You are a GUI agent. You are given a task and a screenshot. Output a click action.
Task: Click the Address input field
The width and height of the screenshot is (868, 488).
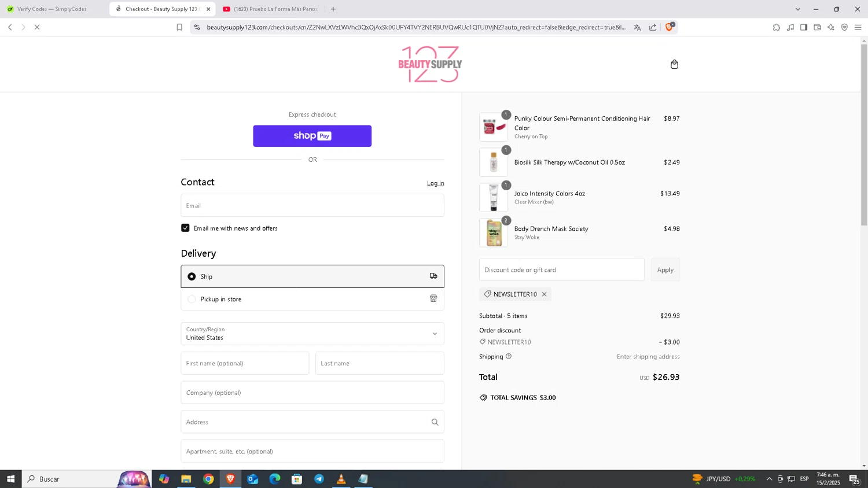coord(312,422)
